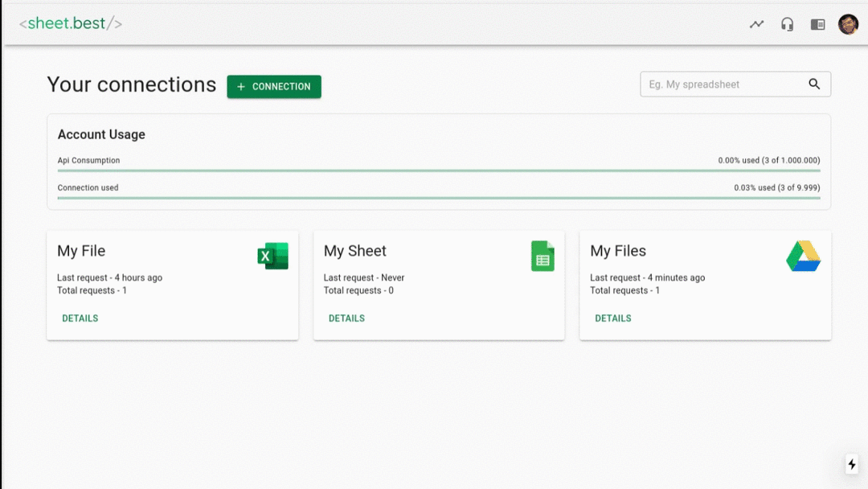Click the magnifier search icon
Image resolution: width=868 pixels, height=489 pixels.
pyautogui.click(x=814, y=84)
